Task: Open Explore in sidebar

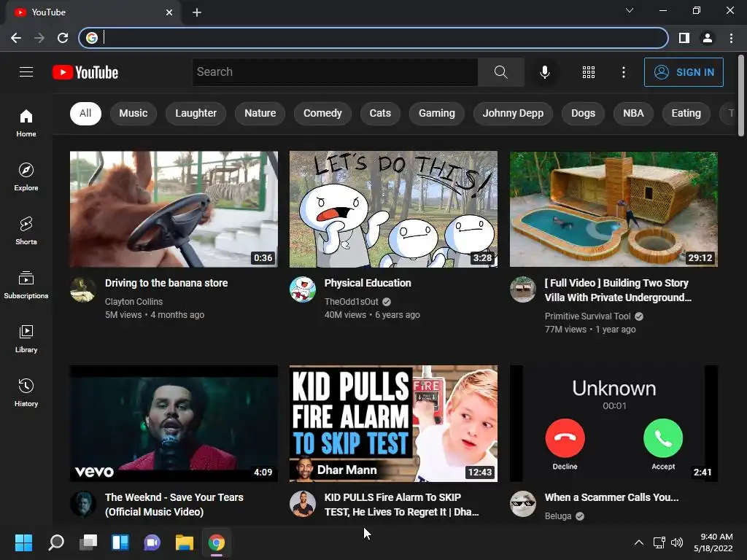Action: (x=26, y=176)
